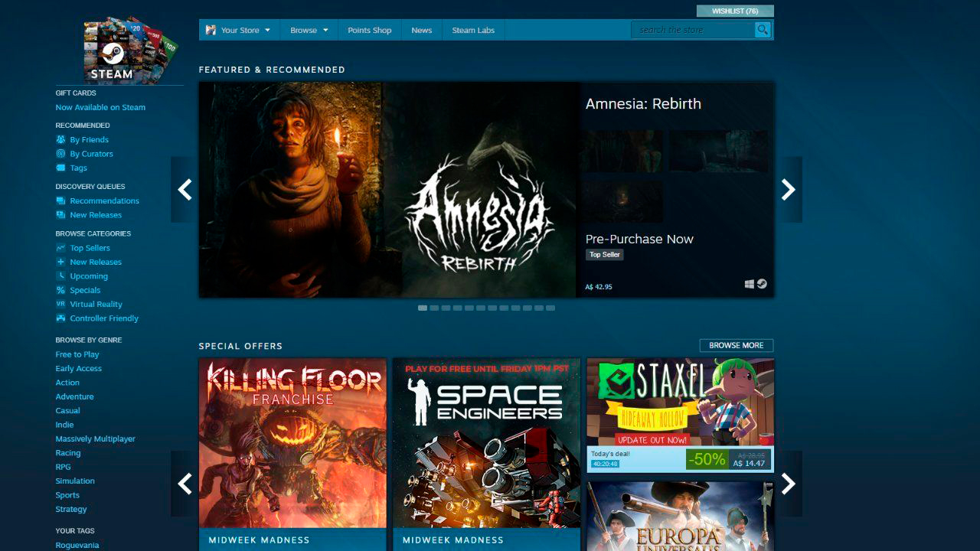The width and height of the screenshot is (980, 551).
Task: Click the Virtual Reality VR icon
Action: [61, 304]
